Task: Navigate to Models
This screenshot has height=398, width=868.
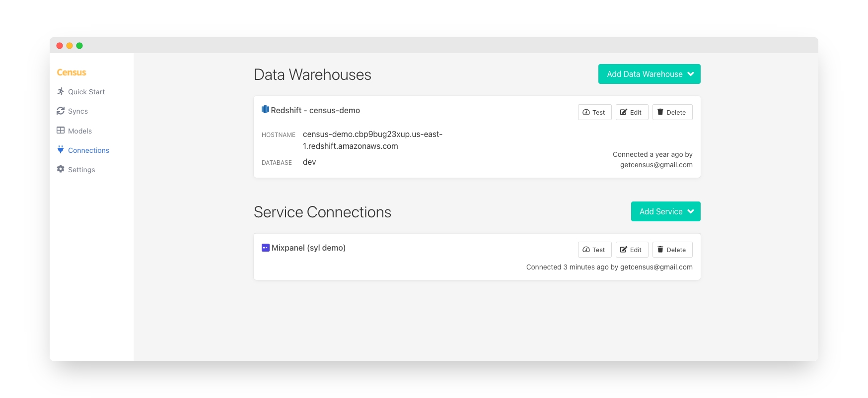Action: click(x=80, y=131)
